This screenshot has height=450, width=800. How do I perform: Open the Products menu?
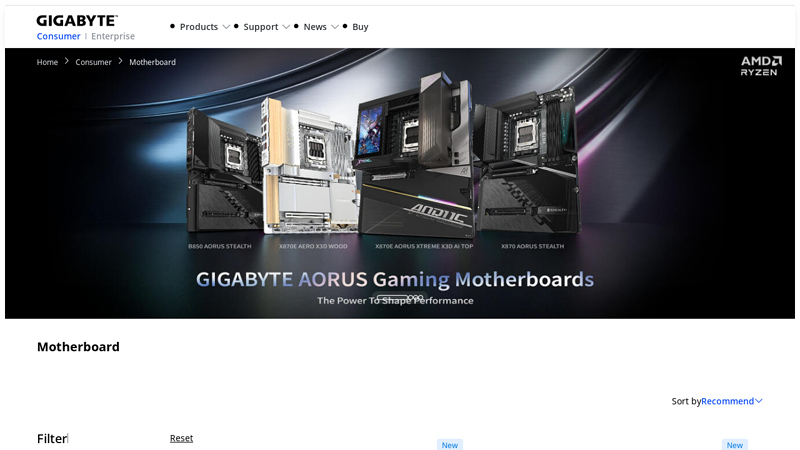point(199,27)
